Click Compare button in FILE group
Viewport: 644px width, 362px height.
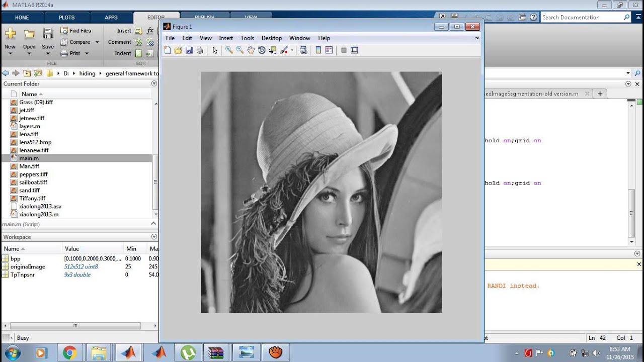tap(76, 42)
